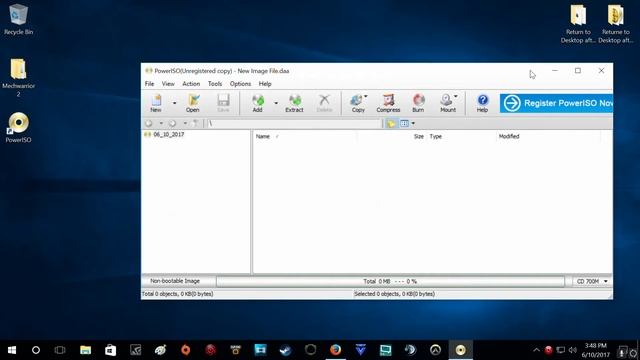Open File Explorer from the taskbar
Screen dimensions: 640x360
tap(85, 350)
